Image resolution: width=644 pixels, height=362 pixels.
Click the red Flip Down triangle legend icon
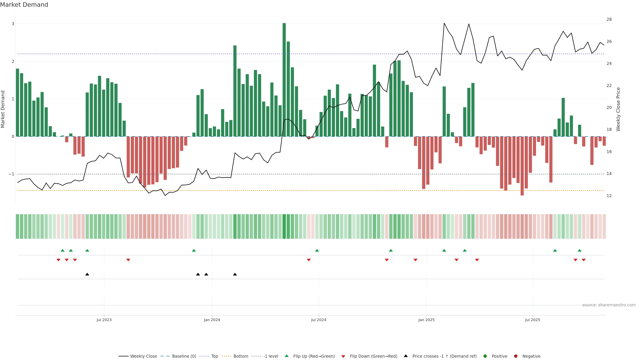coord(343,356)
